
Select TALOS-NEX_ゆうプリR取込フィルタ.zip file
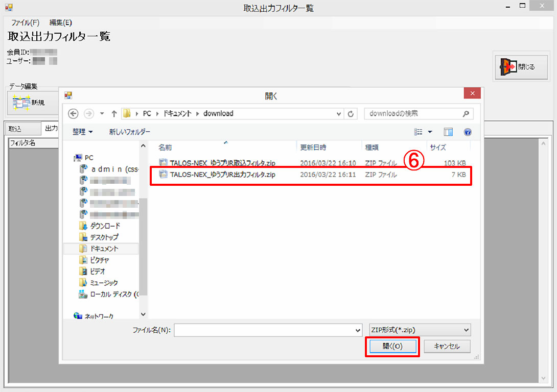tap(311, 163)
